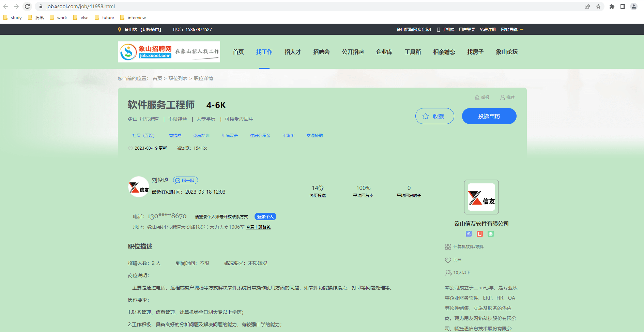Click the blue certification badge icon
The image size is (644, 332).
(469, 234)
